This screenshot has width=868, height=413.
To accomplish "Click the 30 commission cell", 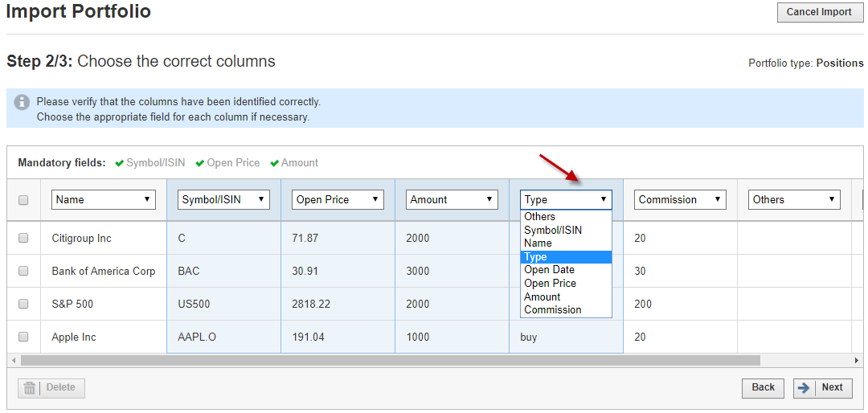I will click(680, 272).
